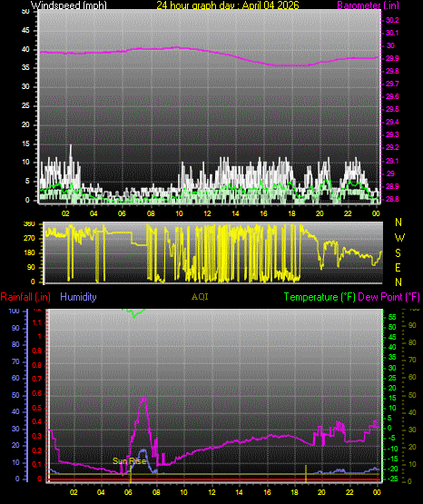Click the "270" wind direction axis value
This screenshot has height=504, width=423.
30,239
